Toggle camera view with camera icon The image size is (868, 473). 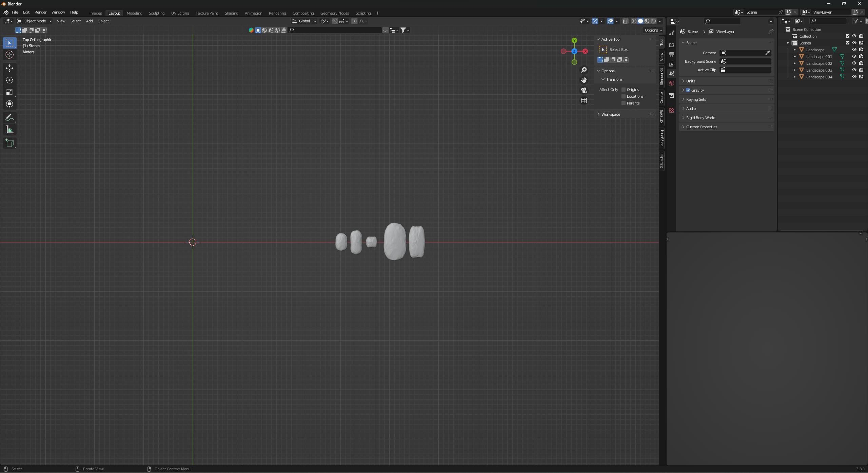point(584,90)
